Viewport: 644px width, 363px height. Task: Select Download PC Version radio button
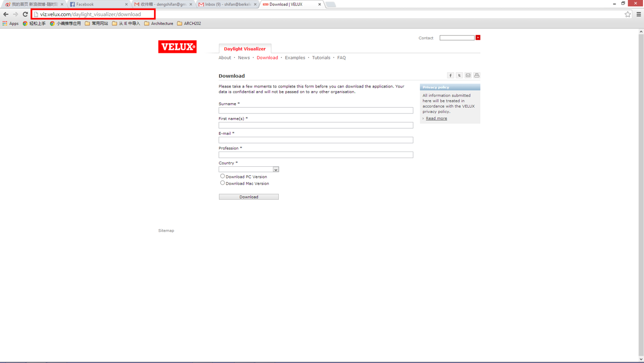[x=222, y=176]
